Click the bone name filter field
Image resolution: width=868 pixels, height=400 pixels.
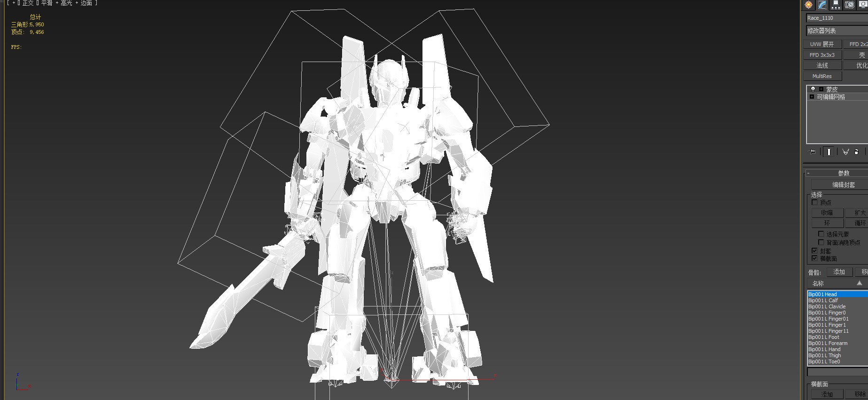(x=837, y=372)
